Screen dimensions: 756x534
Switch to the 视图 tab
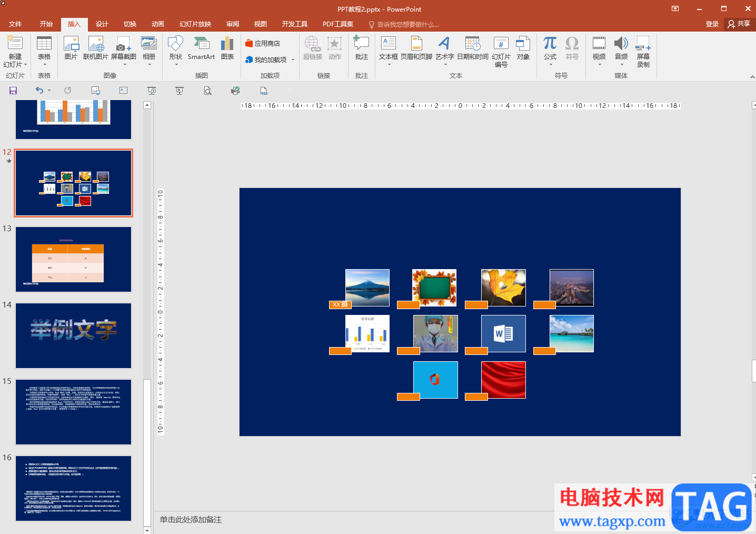point(261,24)
